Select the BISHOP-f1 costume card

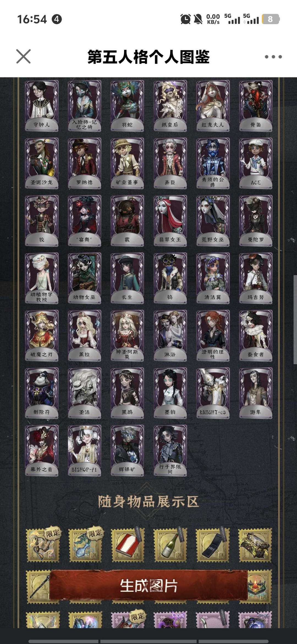[x=84, y=450]
